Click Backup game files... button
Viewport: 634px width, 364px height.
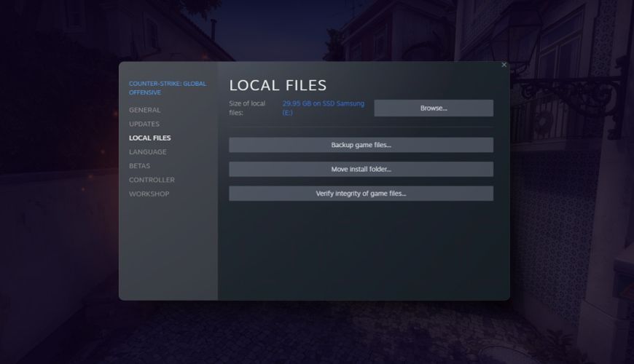click(361, 145)
